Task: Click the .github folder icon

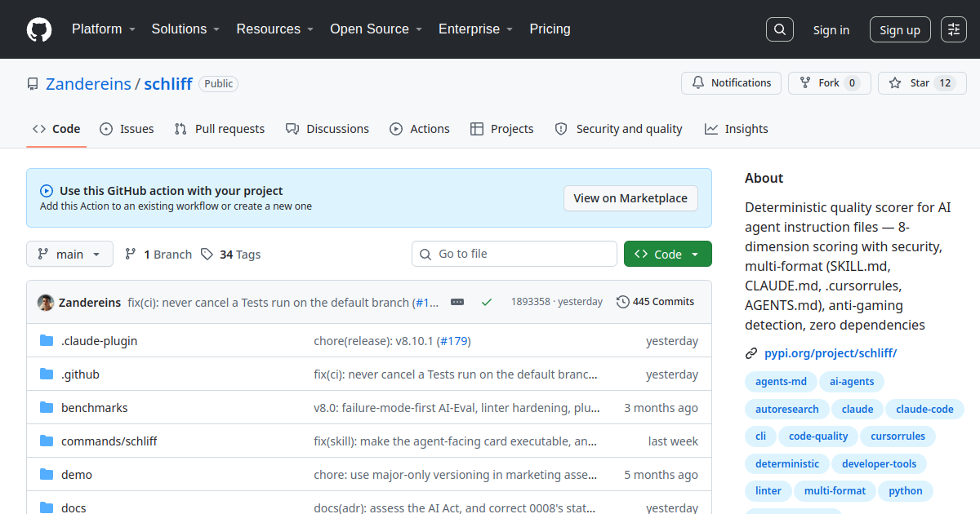Action: 47,374
